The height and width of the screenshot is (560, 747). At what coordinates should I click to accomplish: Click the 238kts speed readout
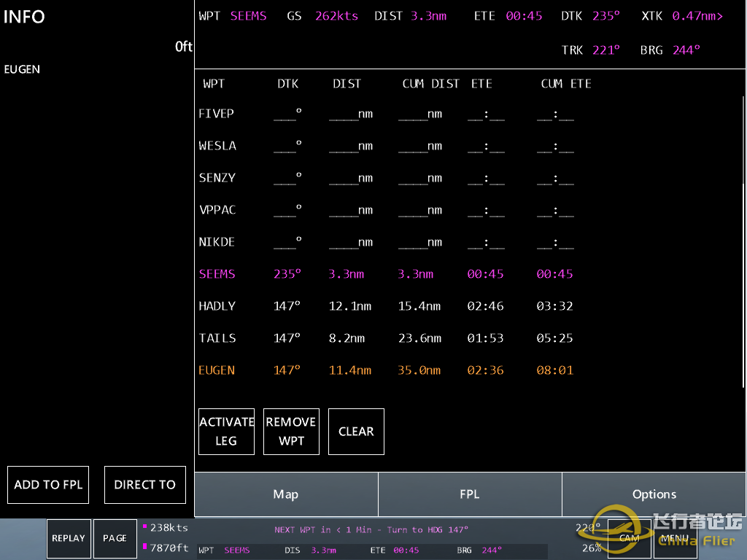point(169,528)
